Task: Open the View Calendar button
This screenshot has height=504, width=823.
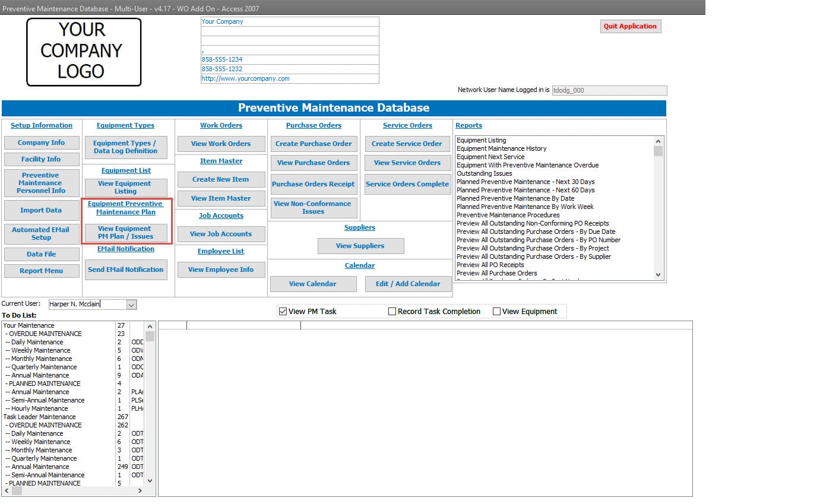Action: click(313, 284)
